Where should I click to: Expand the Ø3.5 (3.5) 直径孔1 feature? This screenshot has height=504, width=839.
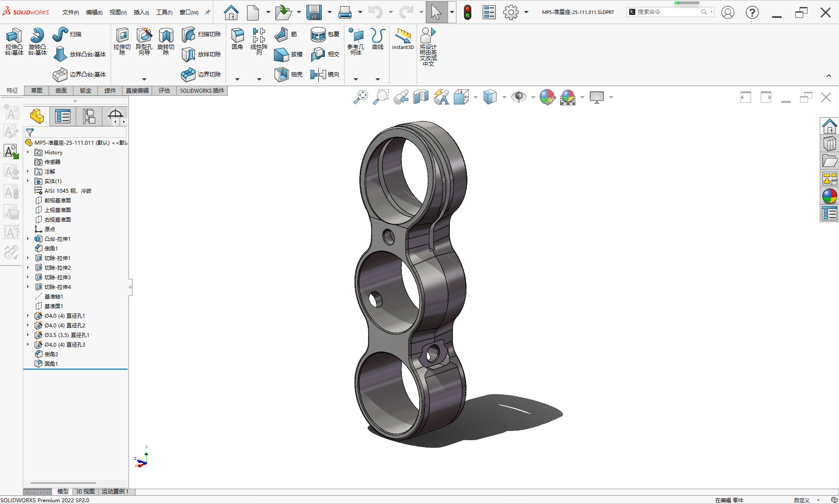[x=28, y=335]
